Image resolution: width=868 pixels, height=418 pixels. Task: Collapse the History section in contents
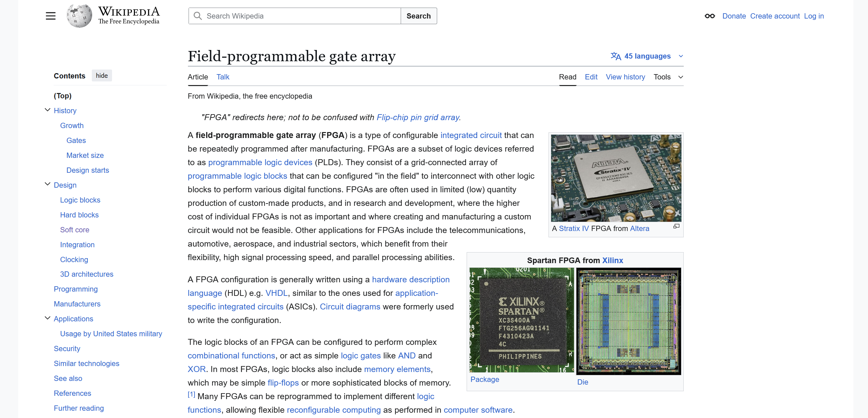tap(47, 110)
